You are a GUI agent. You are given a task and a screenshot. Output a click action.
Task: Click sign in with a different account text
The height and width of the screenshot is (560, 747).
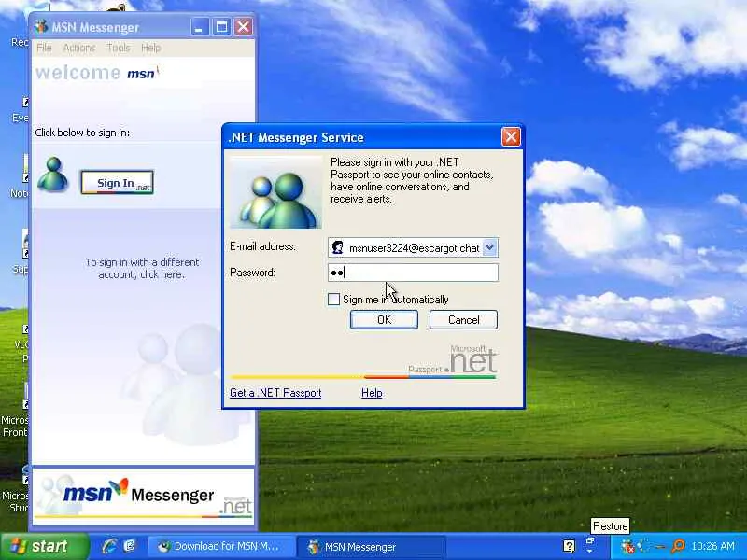(x=142, y=269)
